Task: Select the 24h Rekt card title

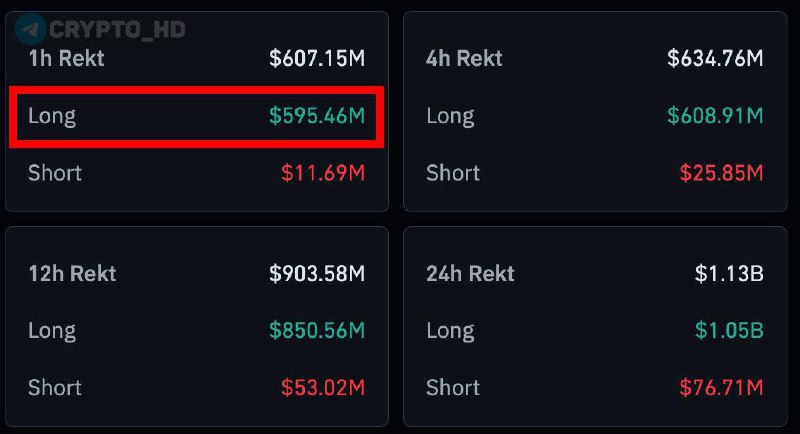Action: pyautogui.click(x=470, y=273)
